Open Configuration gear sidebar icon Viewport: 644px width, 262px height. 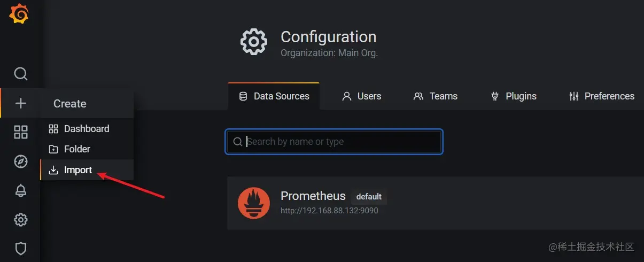coord(20,219)
